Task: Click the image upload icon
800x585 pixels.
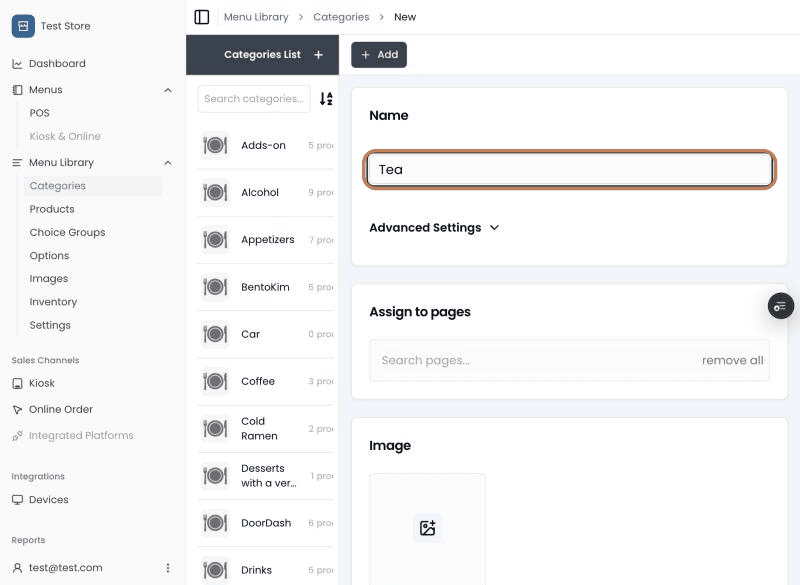Action: [x=428, y=528]
